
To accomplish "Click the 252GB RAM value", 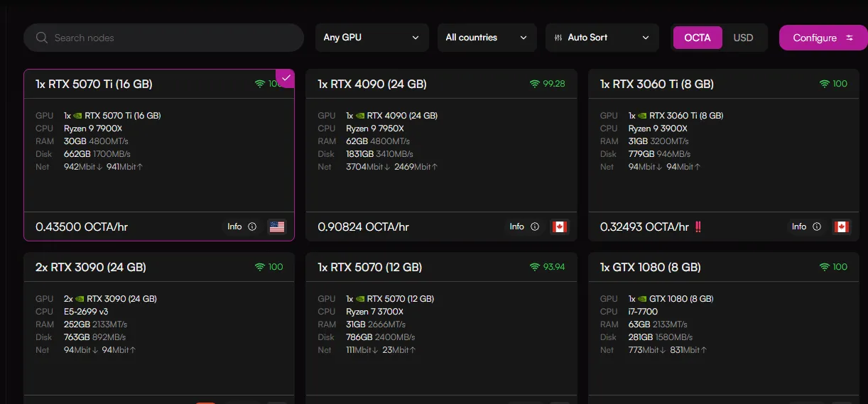I will [x=78, y=324].
